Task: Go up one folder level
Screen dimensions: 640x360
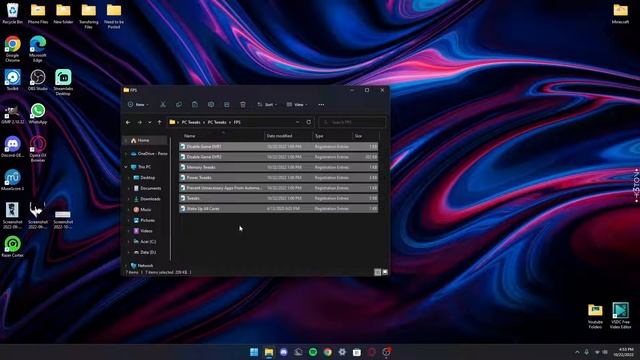Action: click(x=160, y=122)
